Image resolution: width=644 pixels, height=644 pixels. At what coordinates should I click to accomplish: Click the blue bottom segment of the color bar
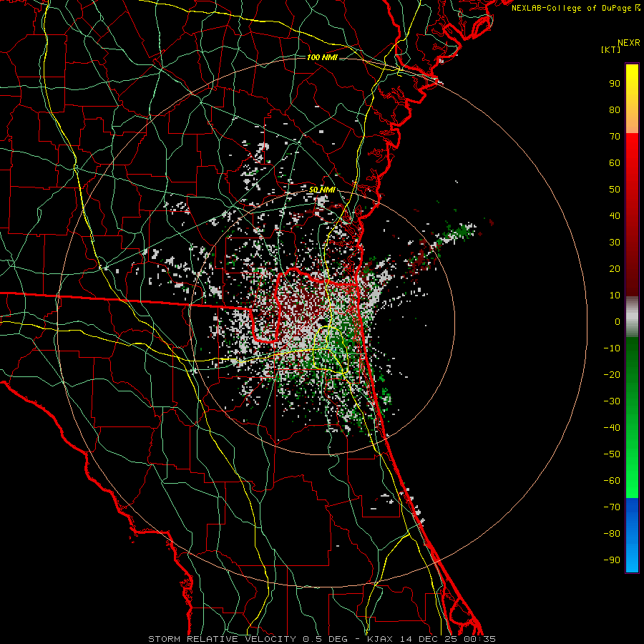[632, 535]
